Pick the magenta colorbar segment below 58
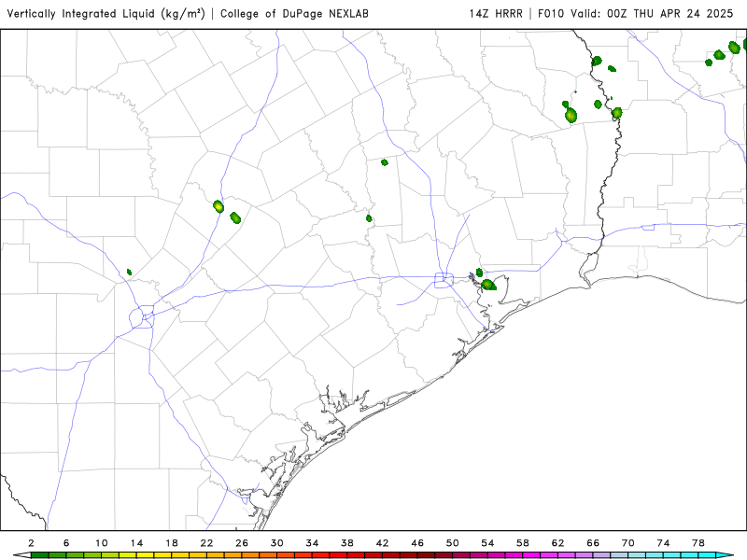 [x=531, y=555]
